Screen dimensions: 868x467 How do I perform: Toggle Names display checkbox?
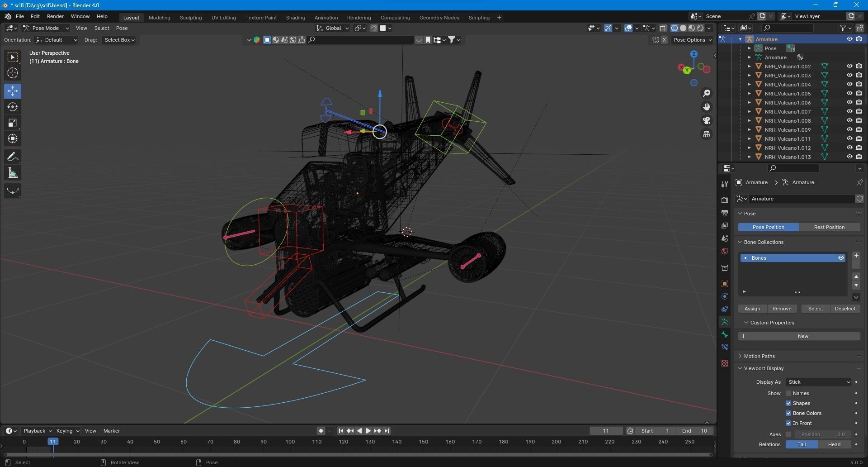788,393
